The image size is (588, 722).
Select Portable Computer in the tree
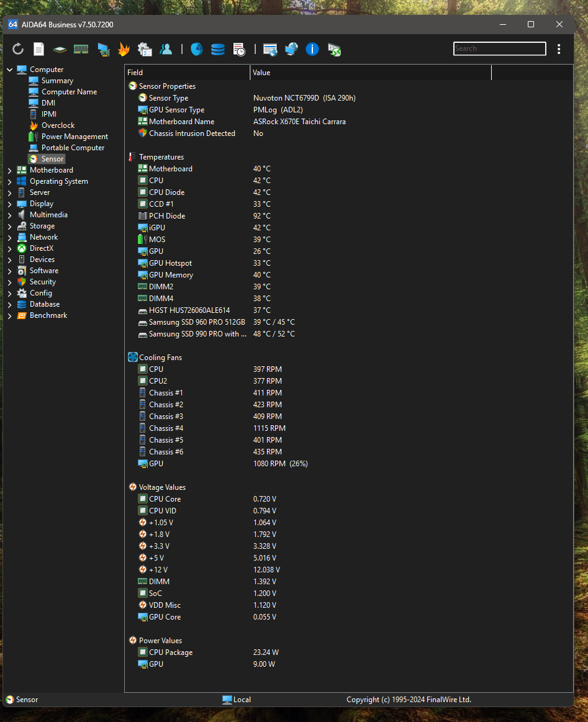pyautogui.click(x=73, y=147)
